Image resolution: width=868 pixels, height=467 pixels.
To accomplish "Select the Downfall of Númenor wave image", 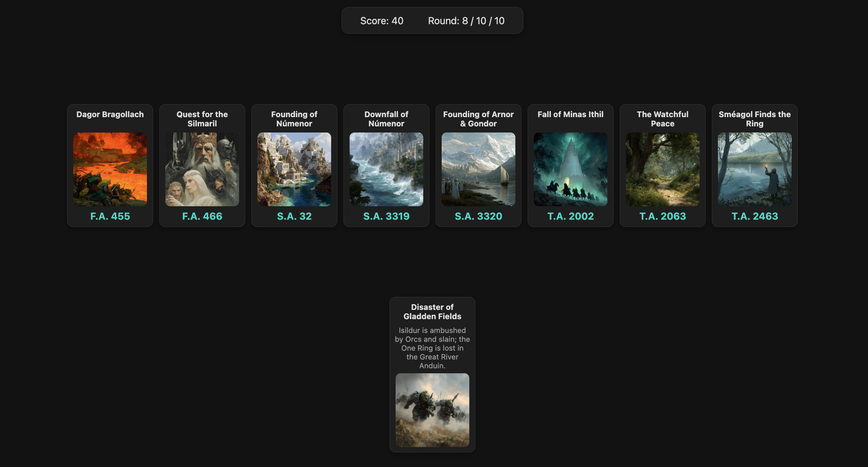I will [386, 169].
